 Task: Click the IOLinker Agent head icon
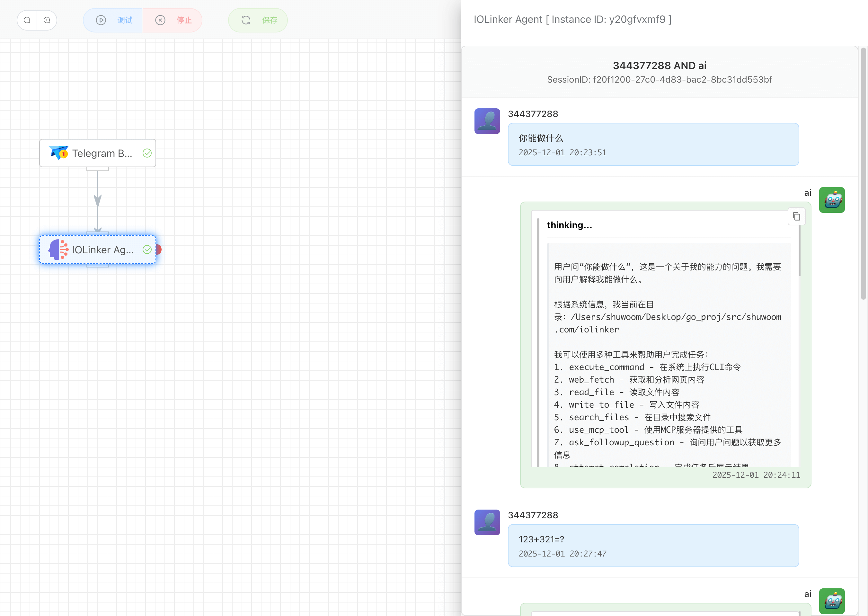point(58,249)
